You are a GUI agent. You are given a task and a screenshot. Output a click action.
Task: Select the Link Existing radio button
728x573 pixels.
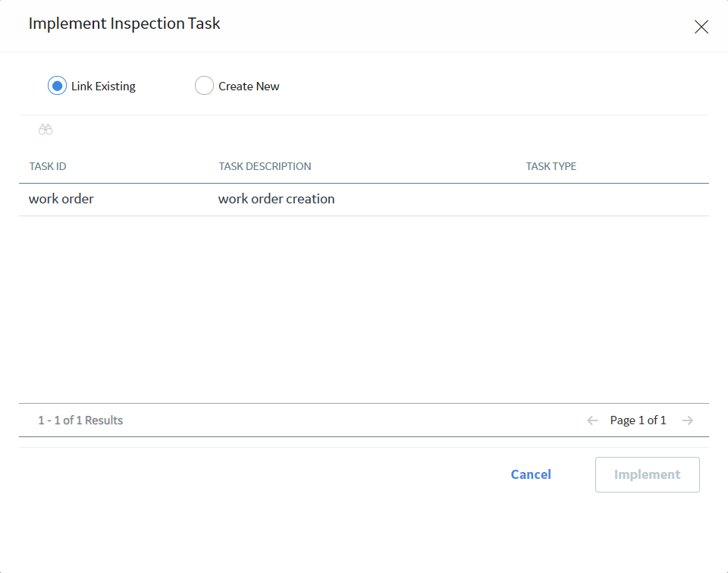point(57,86)
